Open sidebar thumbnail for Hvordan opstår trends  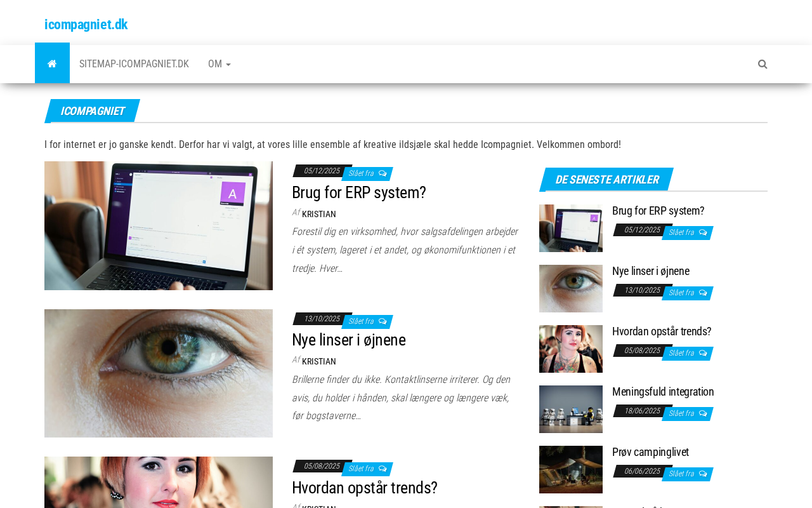click(x=571, y=349)
